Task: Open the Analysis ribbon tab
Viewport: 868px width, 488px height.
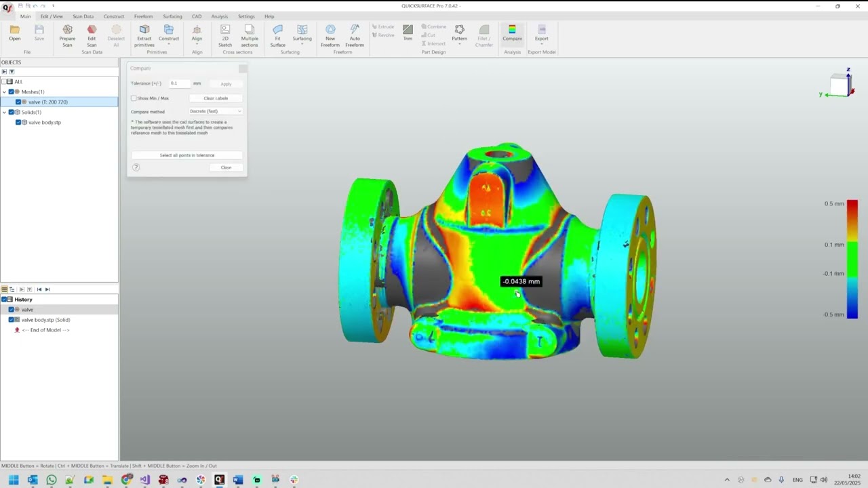Action: [219, 16]
